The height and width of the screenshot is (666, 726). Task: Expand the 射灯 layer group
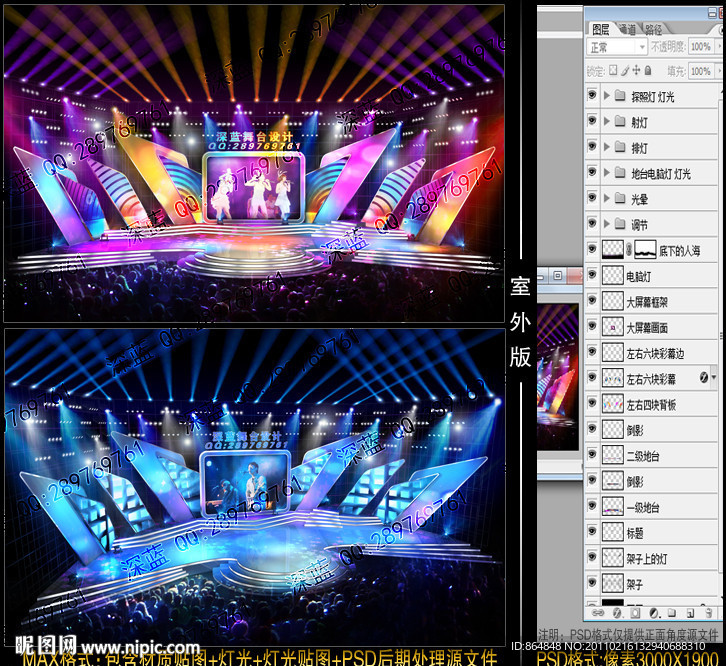[607, 122]
